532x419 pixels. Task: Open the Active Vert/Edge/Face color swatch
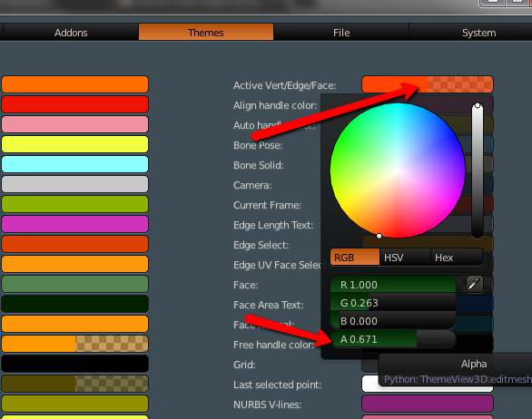428,84
